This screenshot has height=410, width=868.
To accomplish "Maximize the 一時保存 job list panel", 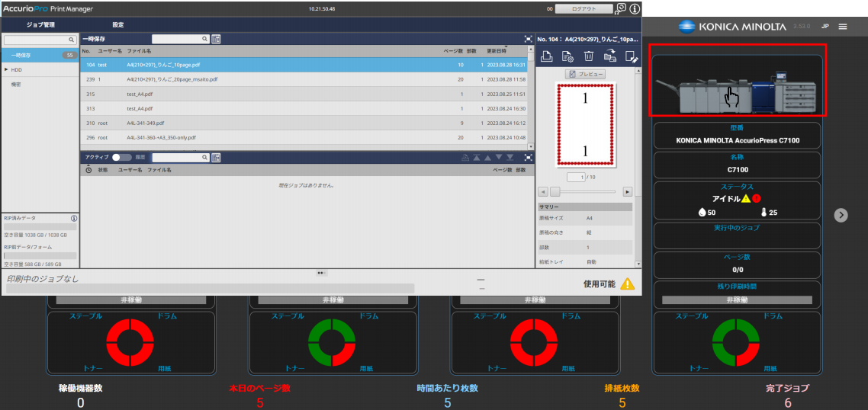I will [528, 40].
